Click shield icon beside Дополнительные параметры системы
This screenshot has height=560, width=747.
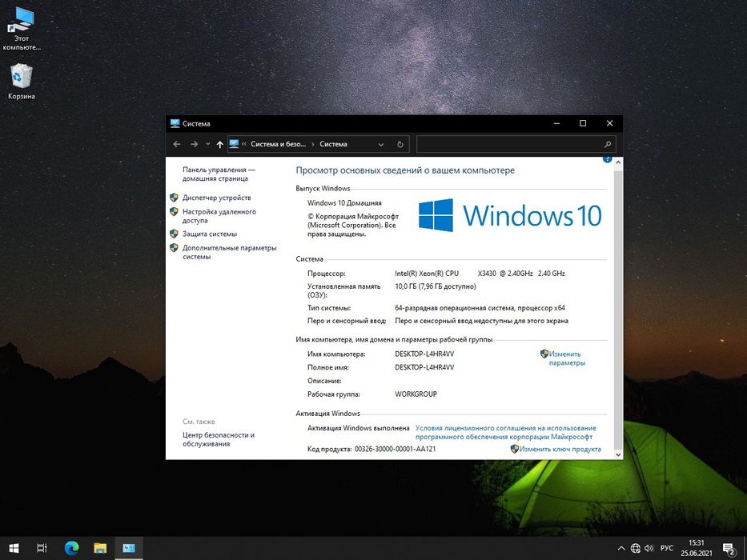point(174,248)
